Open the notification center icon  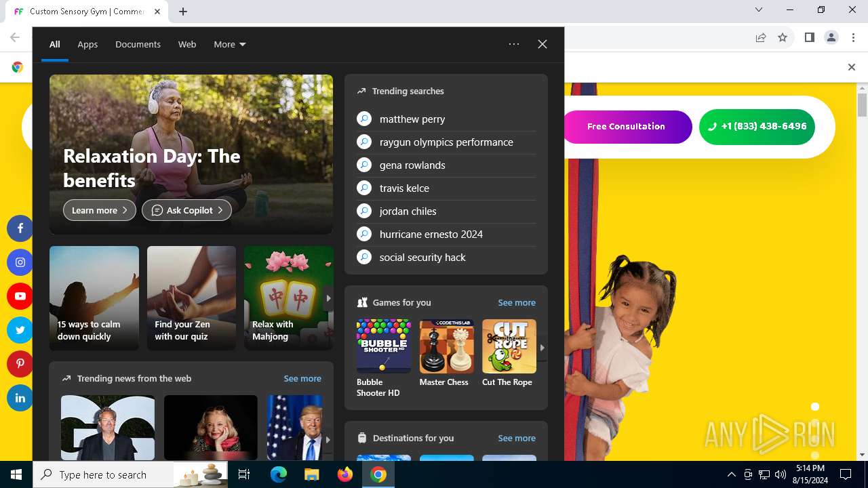846,474
